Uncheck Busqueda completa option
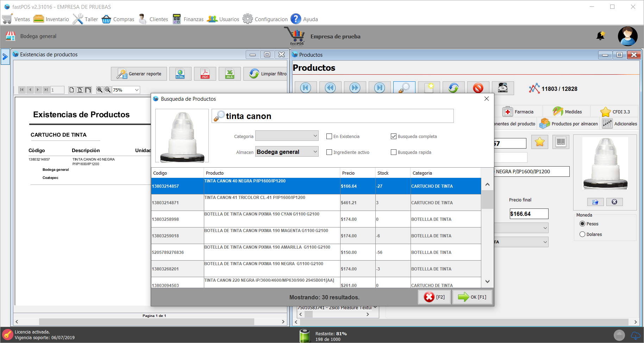This screenshot has width=644, height=343. click(394, 136)
